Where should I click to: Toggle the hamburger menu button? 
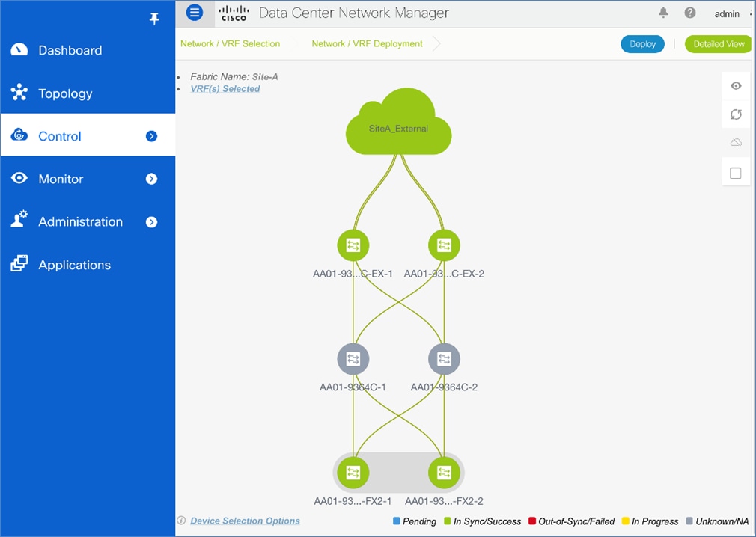(x=195, y=13)
